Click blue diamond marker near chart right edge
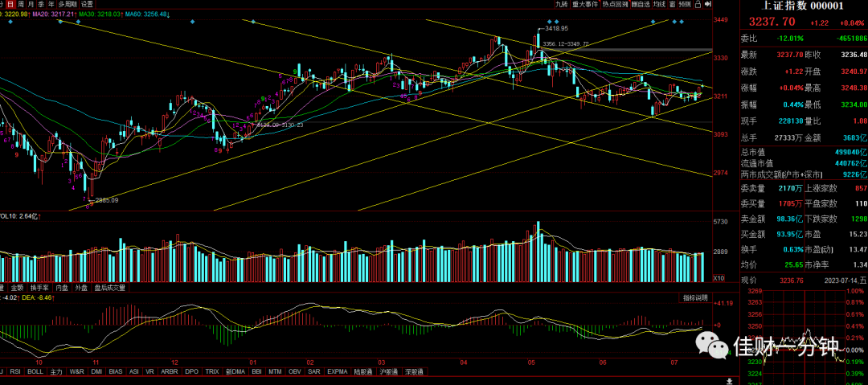The image size is (868, 385). [x=682, y=22]
